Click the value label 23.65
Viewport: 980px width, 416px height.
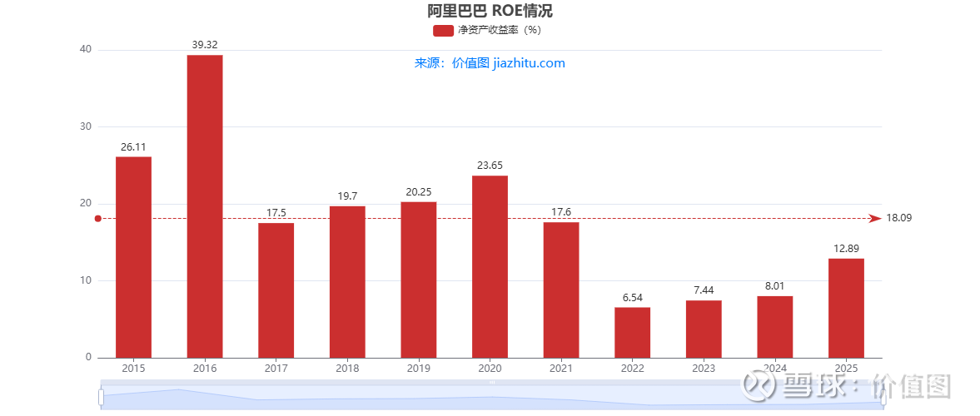[x=490, y=166]
